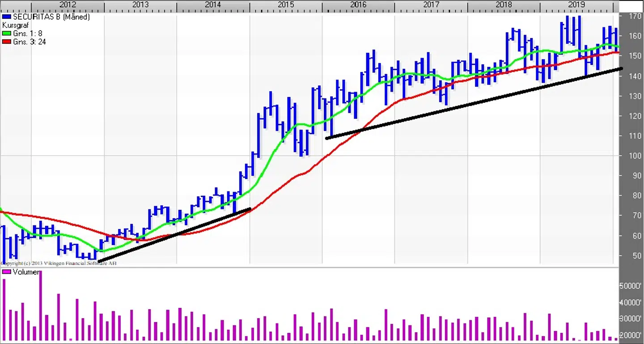Click the Gns. 3: 24 moving average label
644x344 pixels.
[30, 42]
